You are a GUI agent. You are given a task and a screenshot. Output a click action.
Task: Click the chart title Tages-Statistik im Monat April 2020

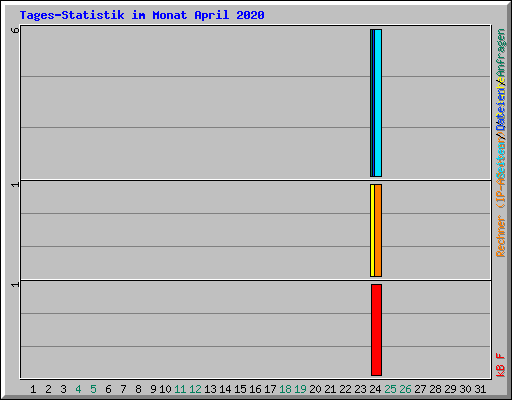pyautogui.click(x=142, y=15)
